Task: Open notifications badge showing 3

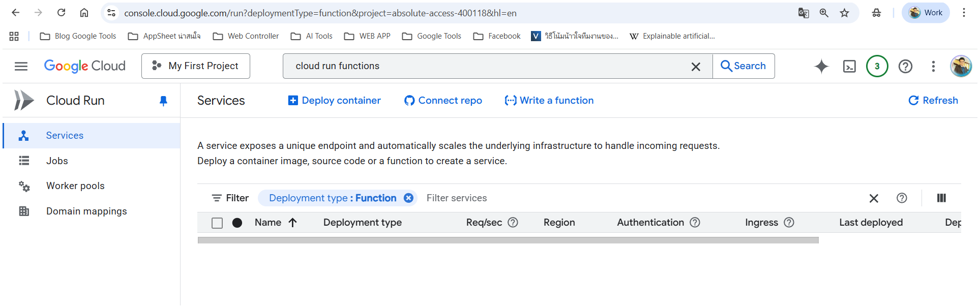Action: [877, 66]
